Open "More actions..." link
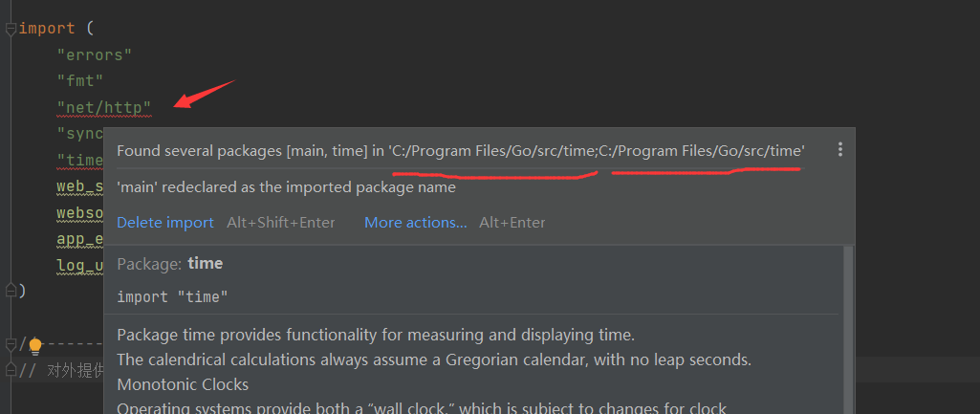 [415, 223]
